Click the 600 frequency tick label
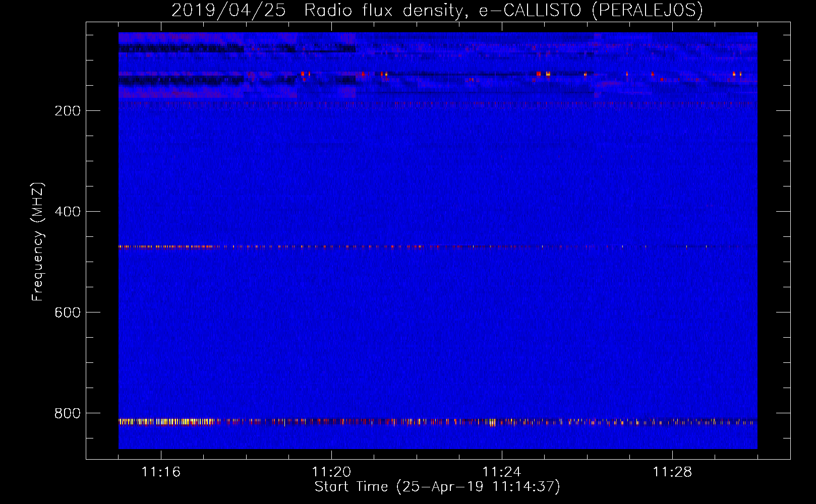 [68, 312]
